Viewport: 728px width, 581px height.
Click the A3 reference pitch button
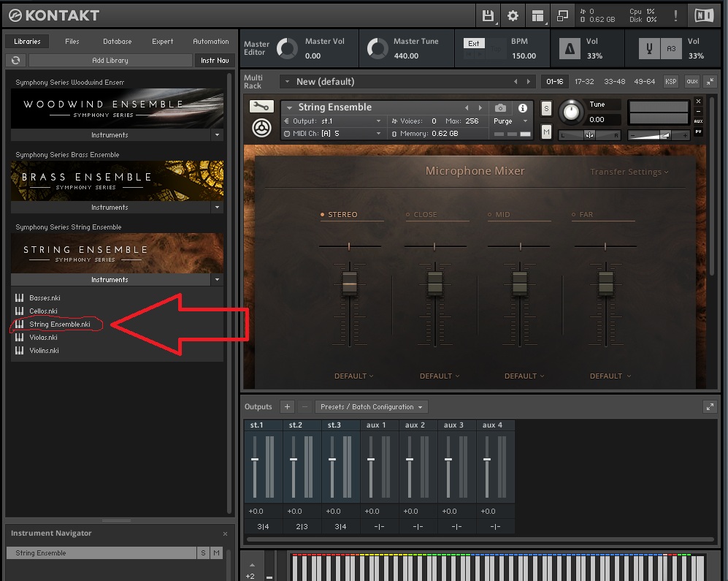click(x=671, y=48)
